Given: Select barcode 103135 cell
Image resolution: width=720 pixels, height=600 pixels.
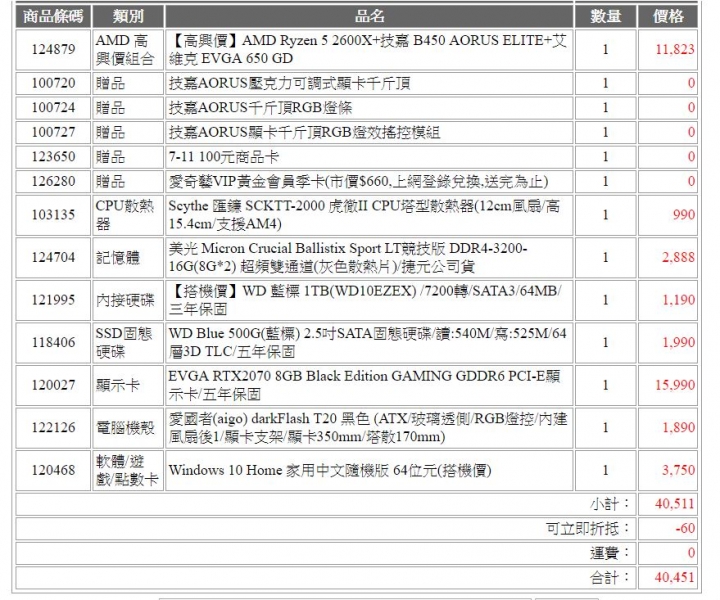Looking at the screenshot, I should click(53, 215).
